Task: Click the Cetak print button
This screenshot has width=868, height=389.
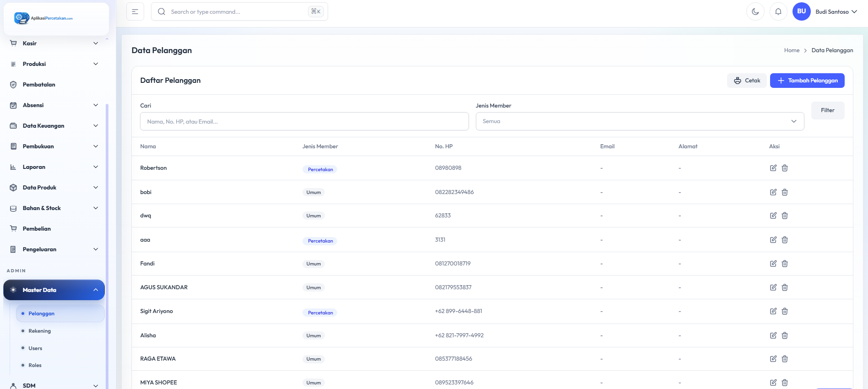Action: coord(747,81)
